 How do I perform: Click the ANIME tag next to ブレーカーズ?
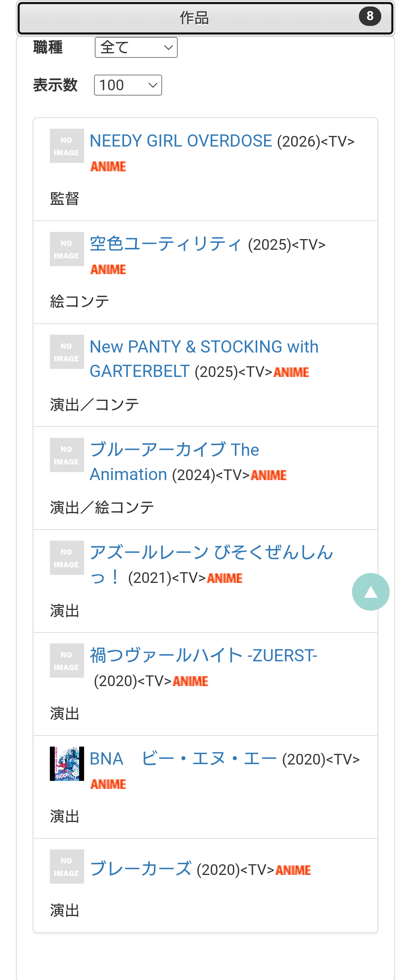293,870
